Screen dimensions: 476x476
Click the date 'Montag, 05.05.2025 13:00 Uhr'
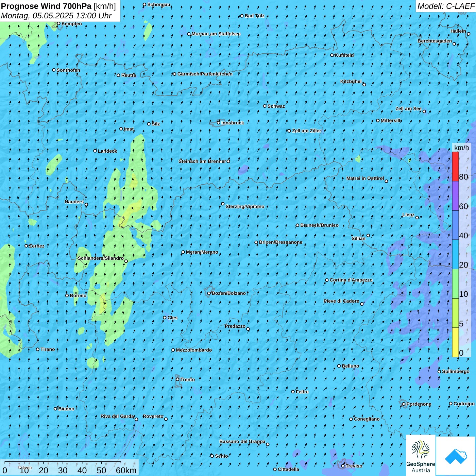(x=56, y=16)
